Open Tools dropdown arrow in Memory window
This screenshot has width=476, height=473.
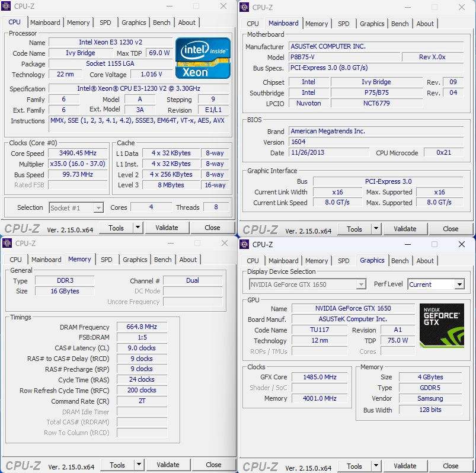pos(139,465)
